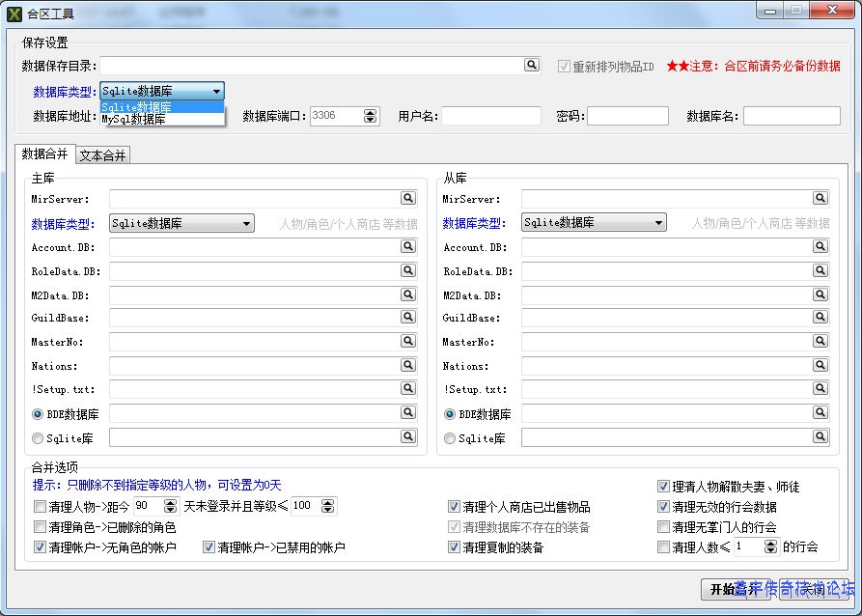Browse for 从库 M2Data.DB file
Viewport: 862px width, 616px height.
pyautogui.click(x=820, y=294)
